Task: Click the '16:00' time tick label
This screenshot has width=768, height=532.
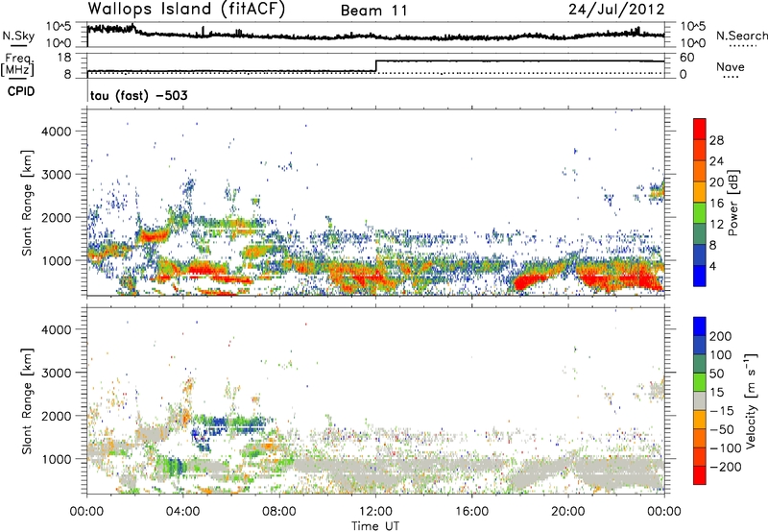Action: [x=471, y=512]
